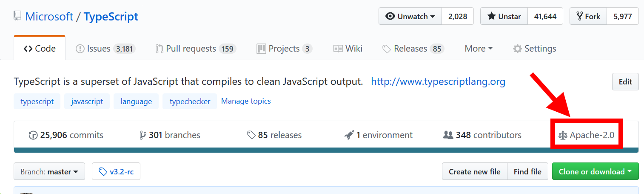The image size is (644, 194).
Task: Switch to the Issues tab
Action: tap(105, 49)
